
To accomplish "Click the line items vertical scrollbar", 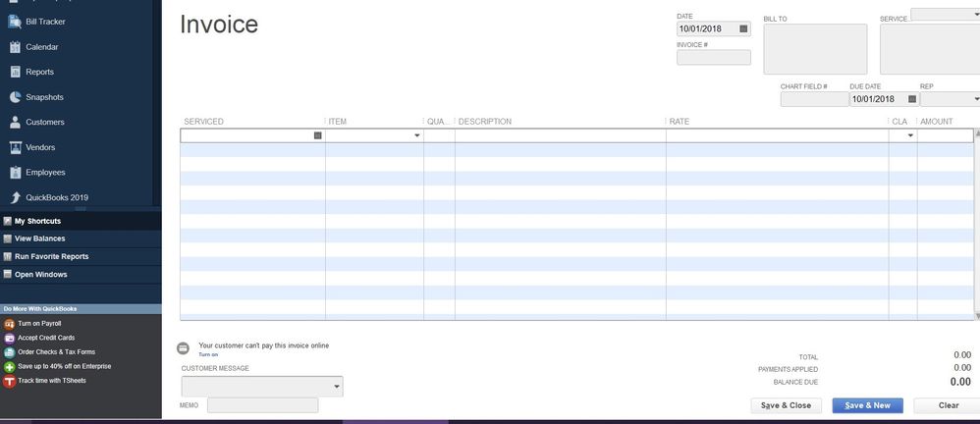I will point(977,224).
